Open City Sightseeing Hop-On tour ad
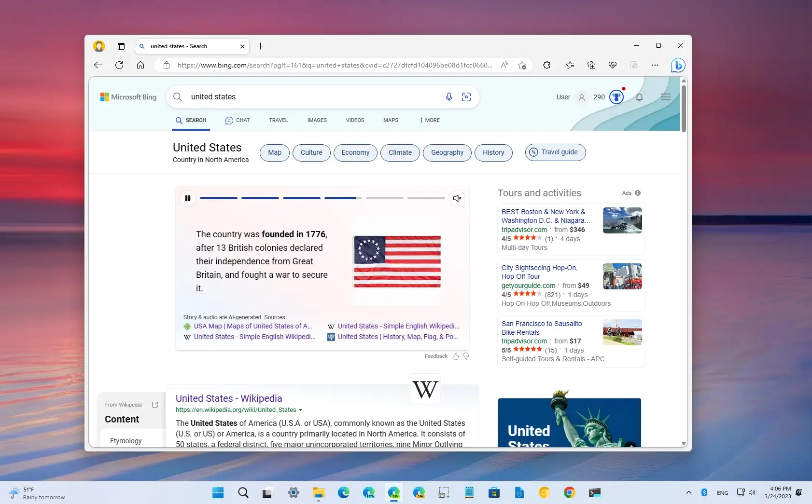This screenshot has height=504, width=812. pyautogui.click(x=539, y=272)
